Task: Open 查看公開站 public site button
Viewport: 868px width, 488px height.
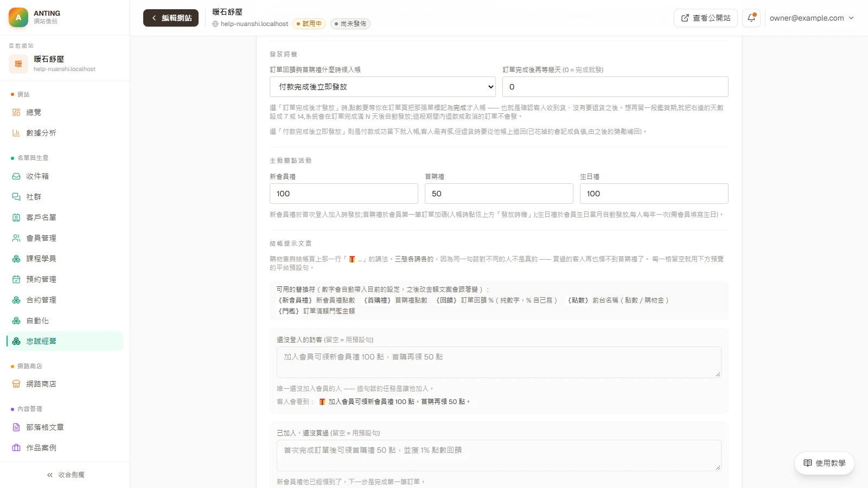Action: pyautogui.click(x=706, y=18)
